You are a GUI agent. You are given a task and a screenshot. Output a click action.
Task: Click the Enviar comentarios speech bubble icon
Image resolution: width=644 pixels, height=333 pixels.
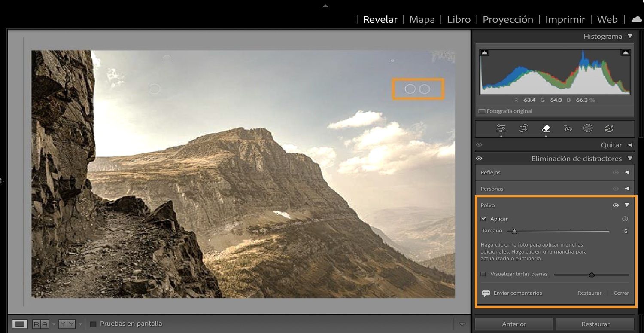coord(485,293)
